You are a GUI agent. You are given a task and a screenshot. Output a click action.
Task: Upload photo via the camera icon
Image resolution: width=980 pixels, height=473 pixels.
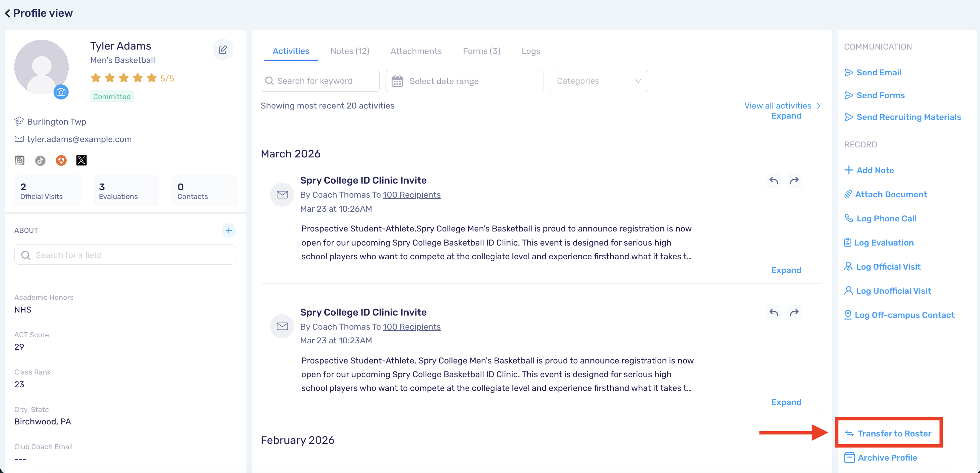coord(61,92)
